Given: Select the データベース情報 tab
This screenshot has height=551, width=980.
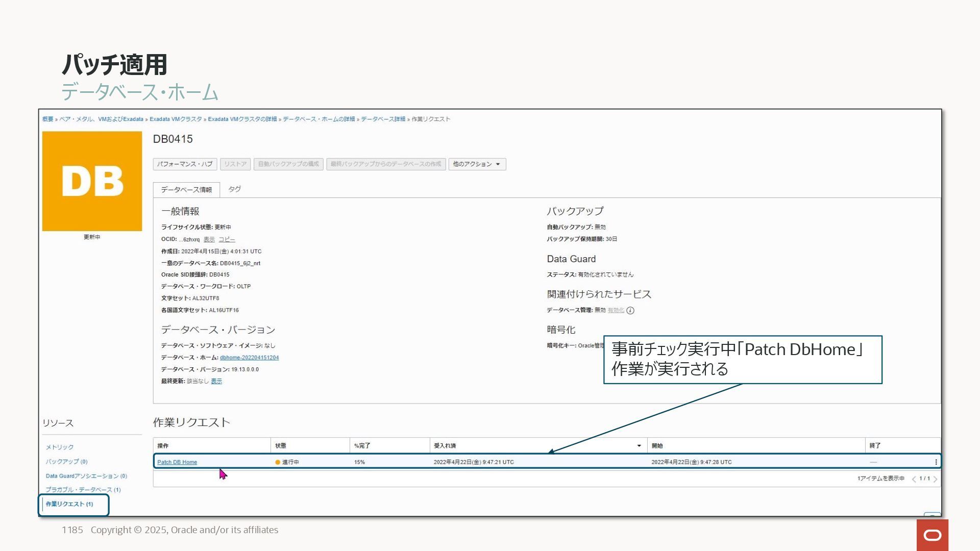Looking at the screenshot, I should (186, 190).
